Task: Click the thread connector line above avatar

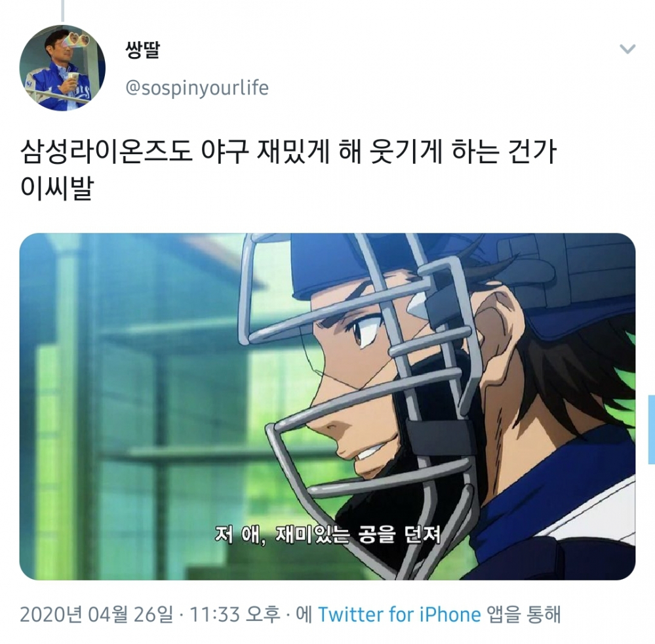Action: point(63,10)
